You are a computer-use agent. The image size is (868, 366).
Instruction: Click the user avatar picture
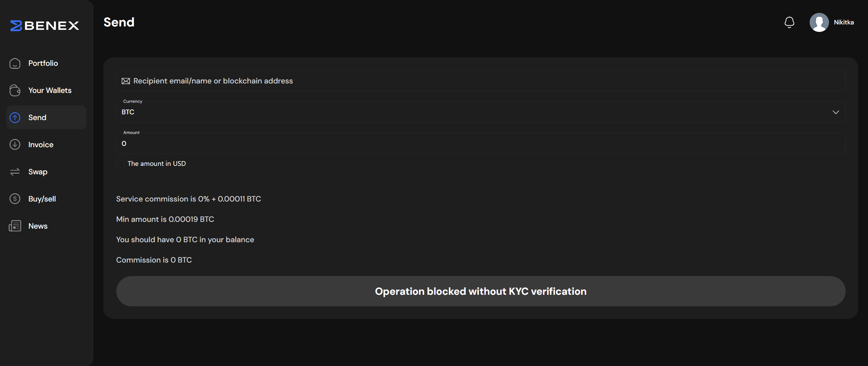(819, 22)
